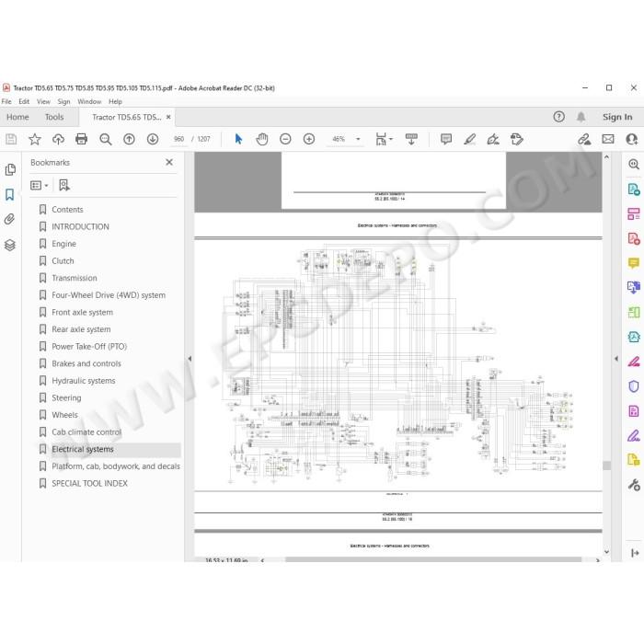Open yellow Comment tool in right pane

(634, 263)
